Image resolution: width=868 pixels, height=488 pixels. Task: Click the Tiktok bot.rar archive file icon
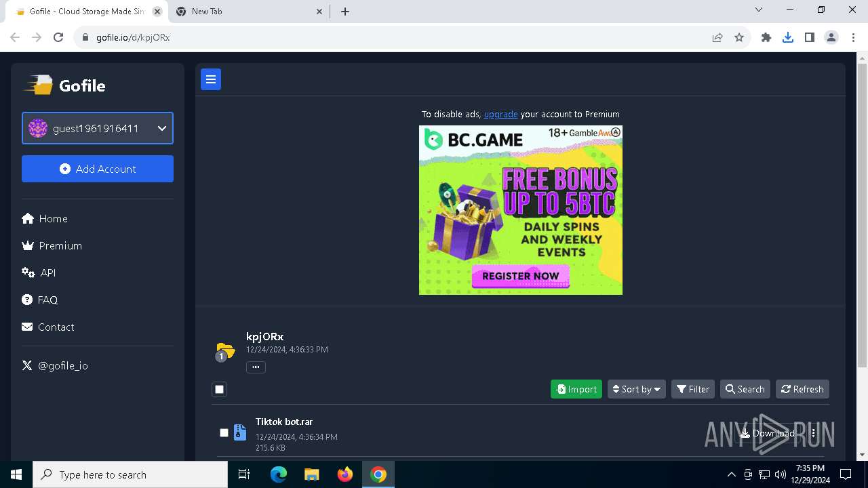240,432
